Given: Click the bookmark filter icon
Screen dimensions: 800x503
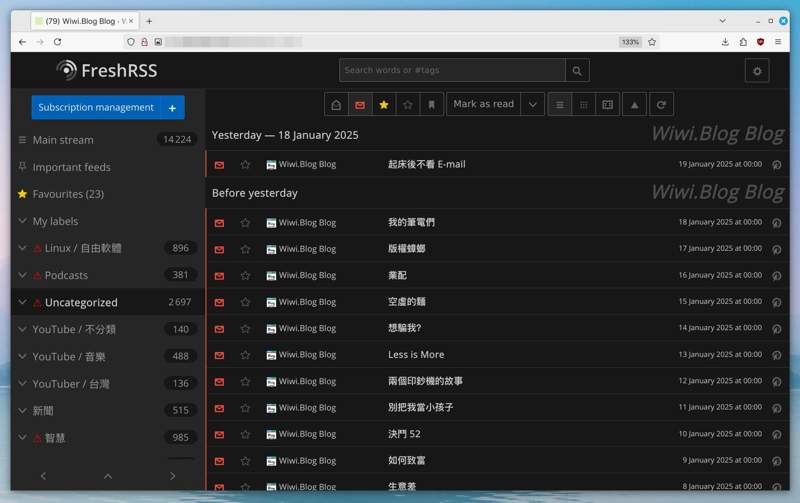Looking at the screenshot, I should pos(432,105).
